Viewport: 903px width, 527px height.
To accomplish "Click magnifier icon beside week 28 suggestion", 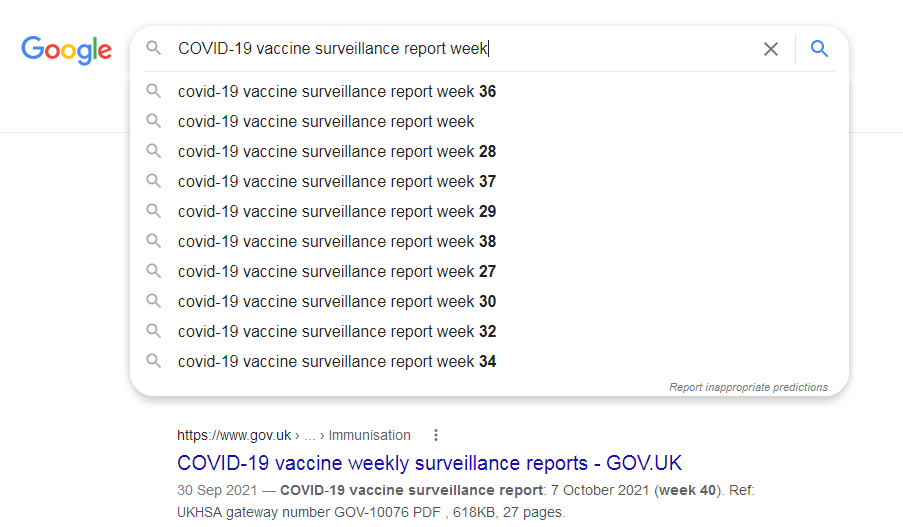I will click(x=153, y=151).
